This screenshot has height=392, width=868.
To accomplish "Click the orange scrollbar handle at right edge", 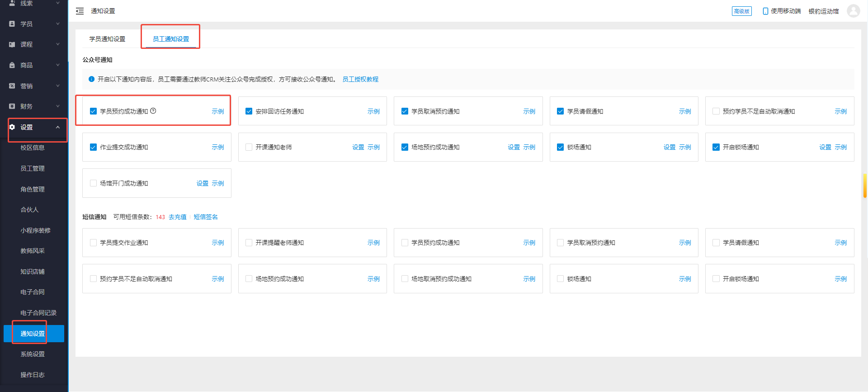I will click(865, 186).
